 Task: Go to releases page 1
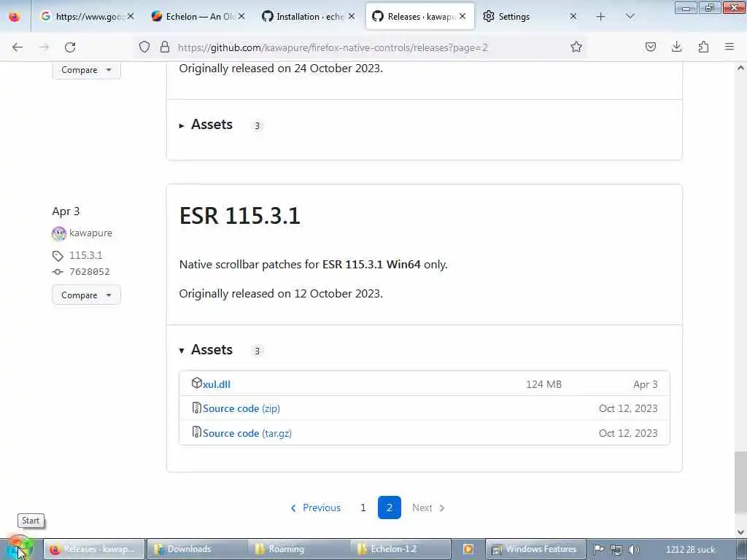[x=363, y=507]
